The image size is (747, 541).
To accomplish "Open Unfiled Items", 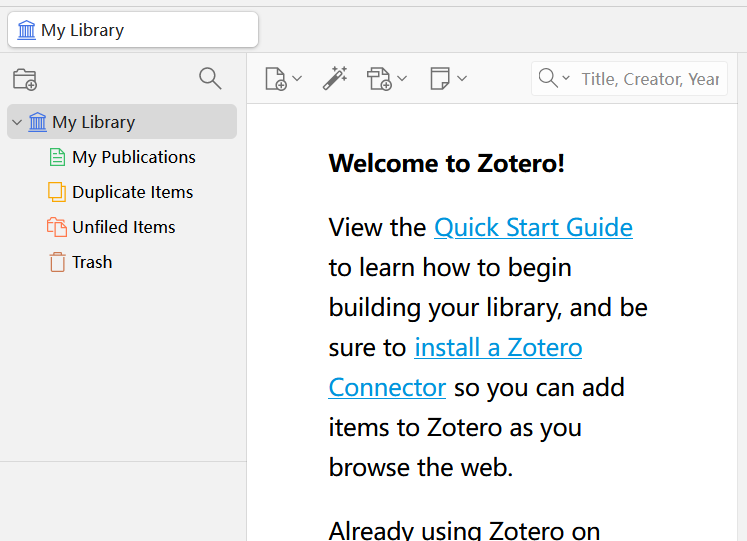I will (124, 227).
